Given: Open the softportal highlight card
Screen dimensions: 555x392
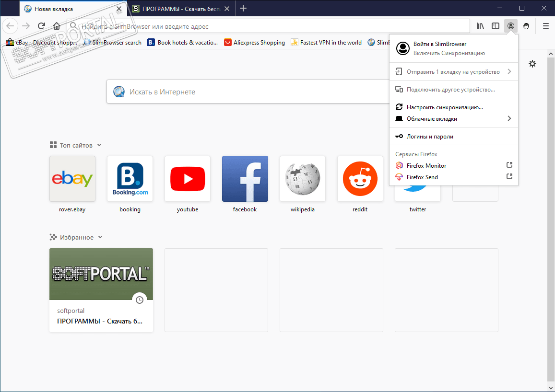Looking at the screenshot, I should coord(101,290).
